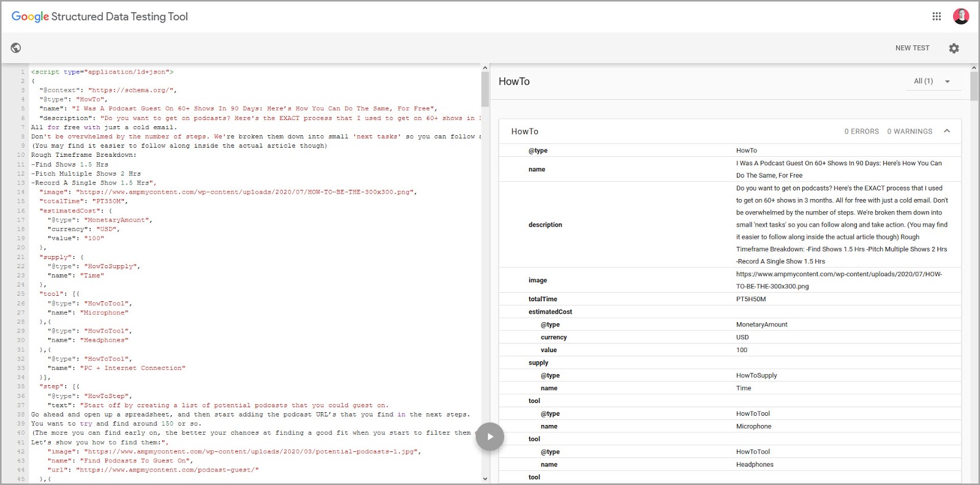Image resolution: width=980 pixels, height=485 pixels.
Task: Click the 0 ERRORS label
Action: coord(861,132)
